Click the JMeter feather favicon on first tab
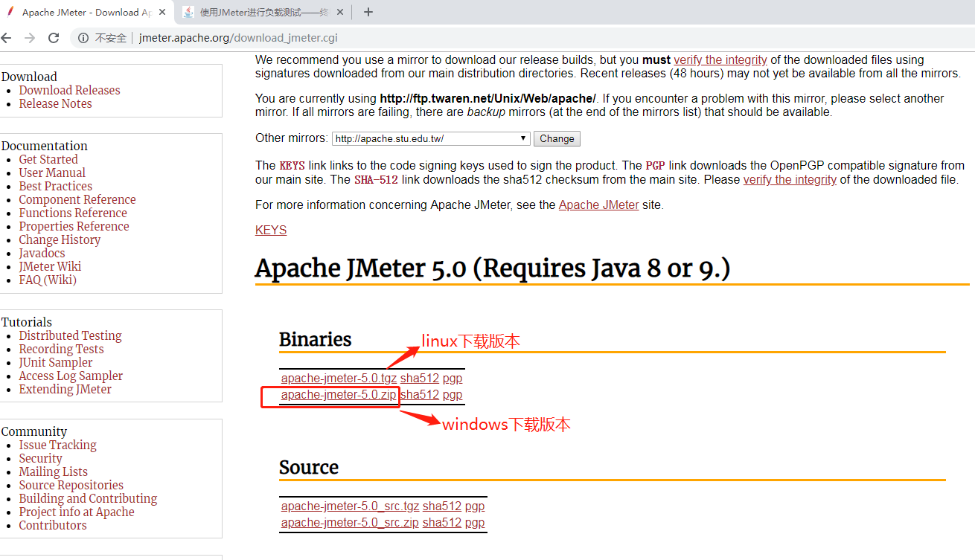 click(x=10, y=12)
